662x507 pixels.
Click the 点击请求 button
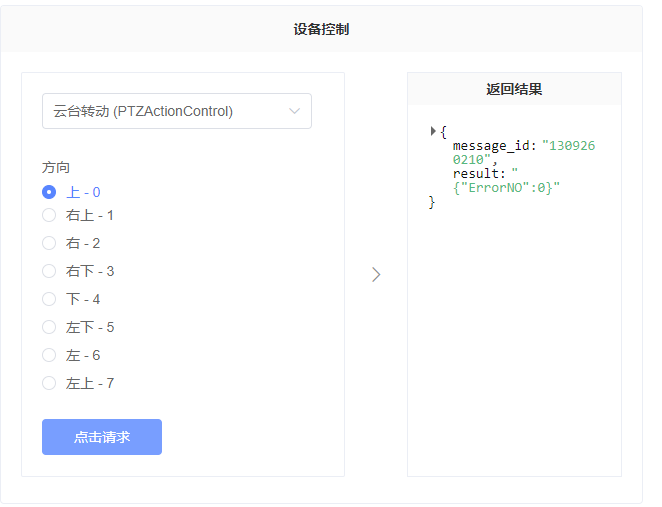[102, 437]
